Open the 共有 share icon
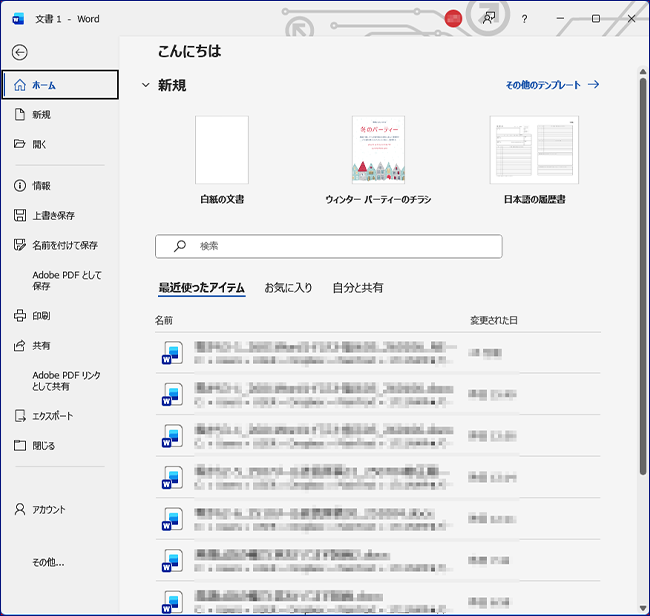Viewport: 650px width, 616px height. [x=20, y=345]
